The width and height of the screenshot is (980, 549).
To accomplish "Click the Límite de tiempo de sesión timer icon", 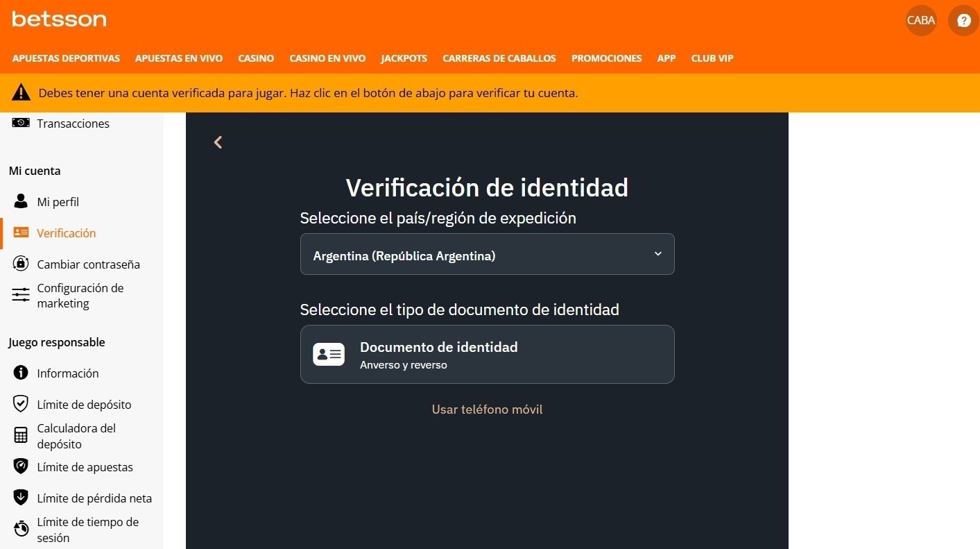I will [20, 527].
